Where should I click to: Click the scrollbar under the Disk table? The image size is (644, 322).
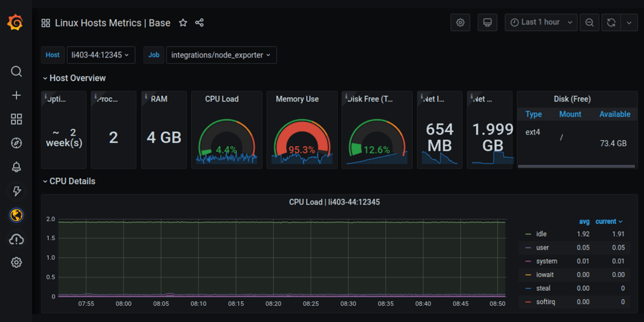pyautogui.click(x=576, y=166)
